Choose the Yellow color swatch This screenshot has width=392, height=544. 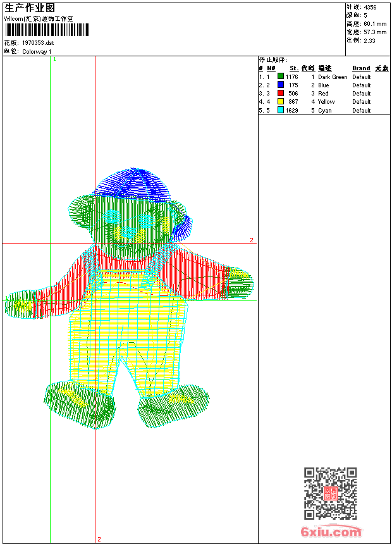coord(281,101)
